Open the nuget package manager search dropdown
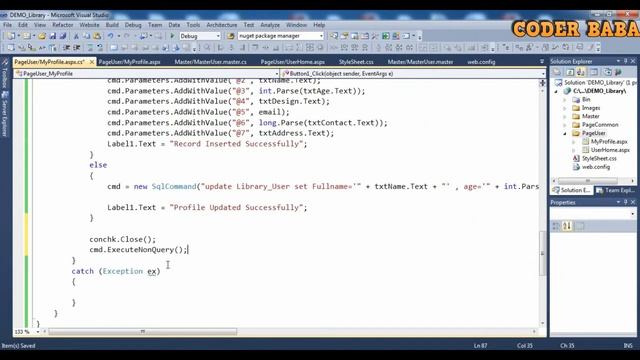Screen dimensions: 640x360 coord(321,36)
